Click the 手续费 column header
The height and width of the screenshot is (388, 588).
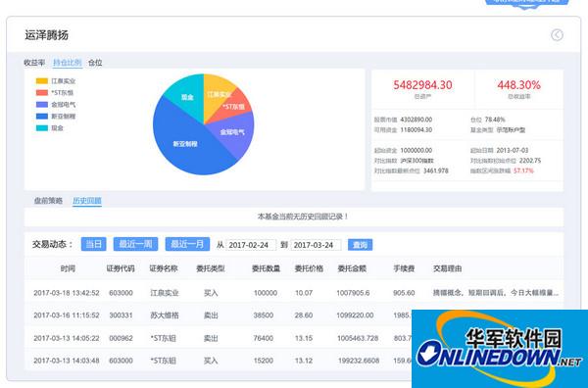coord(404,268)
